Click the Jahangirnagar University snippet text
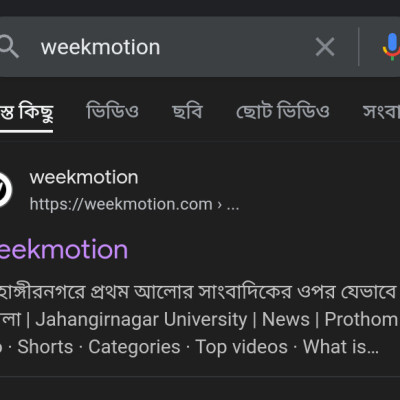The width and height of the screenshot is (400, 400). (x=141, y=319)
